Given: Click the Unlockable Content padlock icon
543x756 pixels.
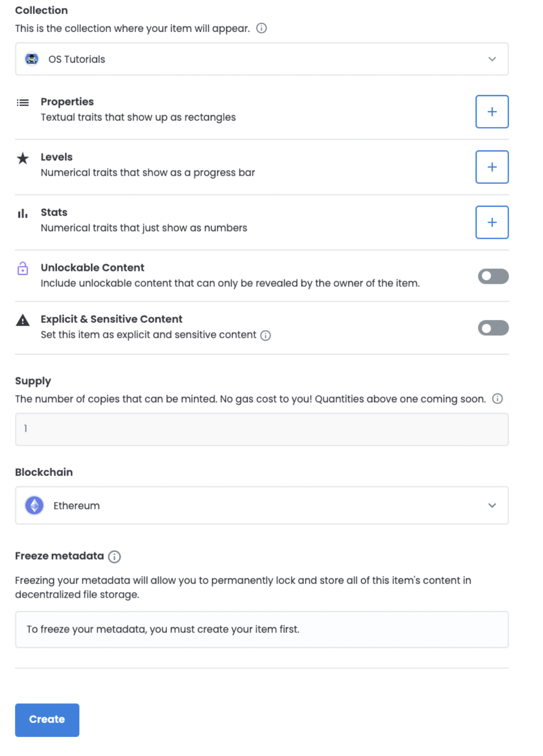Looking at the screenshot, I should click(23, 268).
